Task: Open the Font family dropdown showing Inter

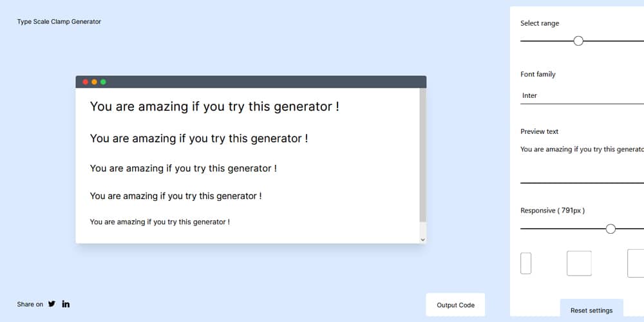Action: pyautogui.click(x=582, y=96)
